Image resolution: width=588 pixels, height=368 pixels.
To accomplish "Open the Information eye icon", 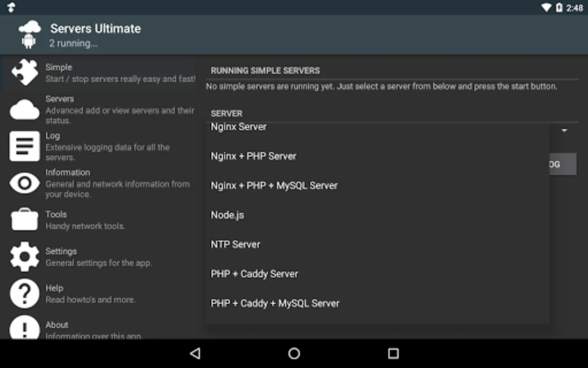I will click(x=24, y=183).
